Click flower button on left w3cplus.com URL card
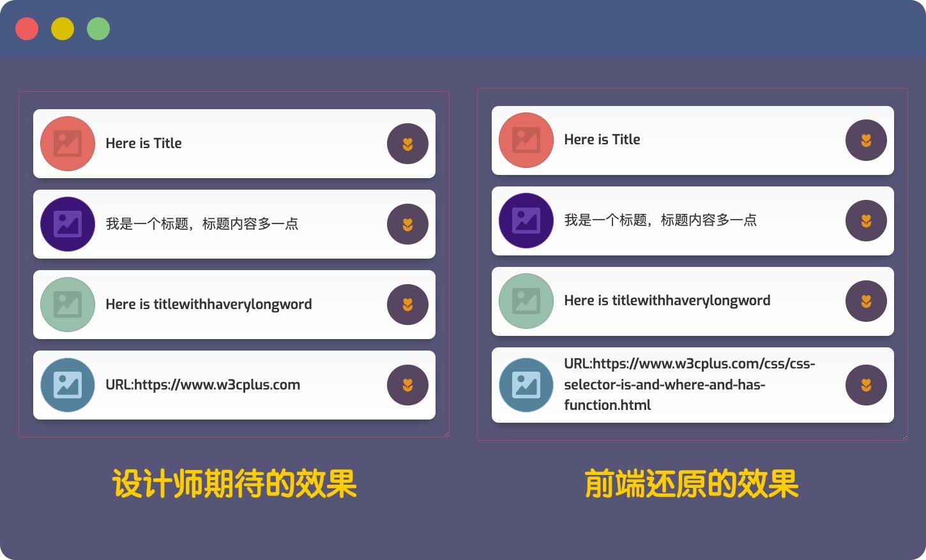 tap(407, 385)
